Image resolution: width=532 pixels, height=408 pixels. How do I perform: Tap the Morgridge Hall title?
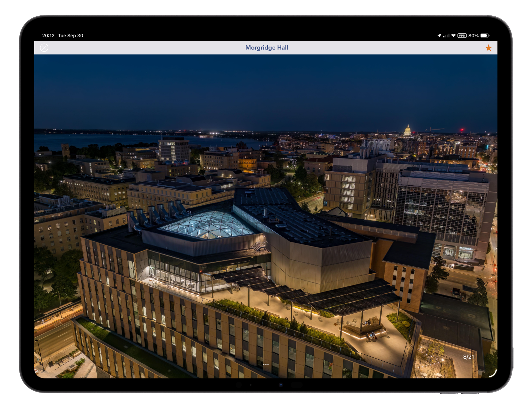click(x=267, y=48)
